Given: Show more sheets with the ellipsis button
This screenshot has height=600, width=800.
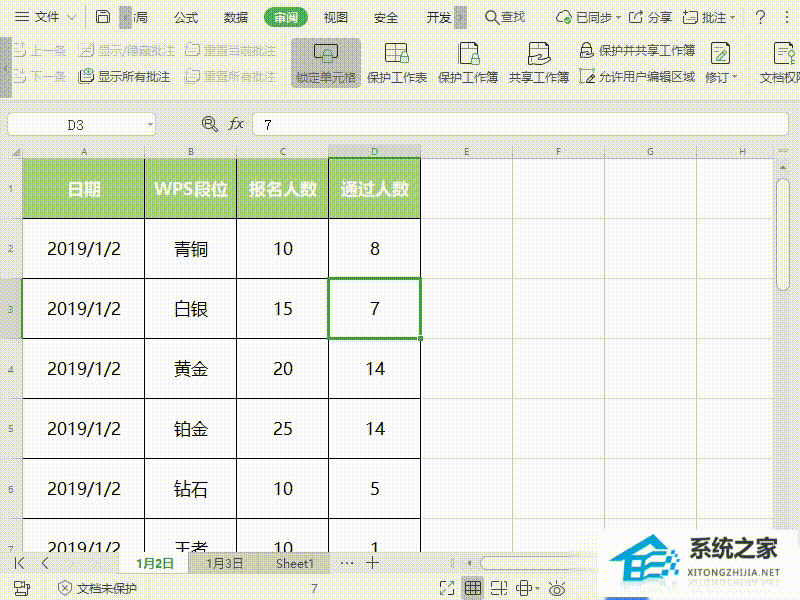Looking at the screenshot, I should (x=347, y=563).
